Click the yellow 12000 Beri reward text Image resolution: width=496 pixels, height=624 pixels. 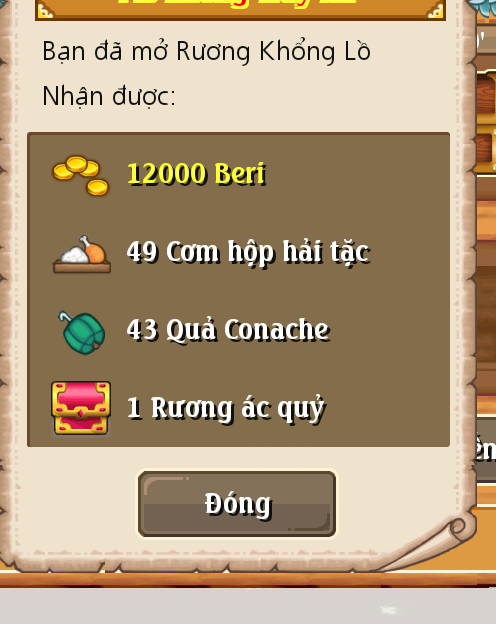[196, 174]
